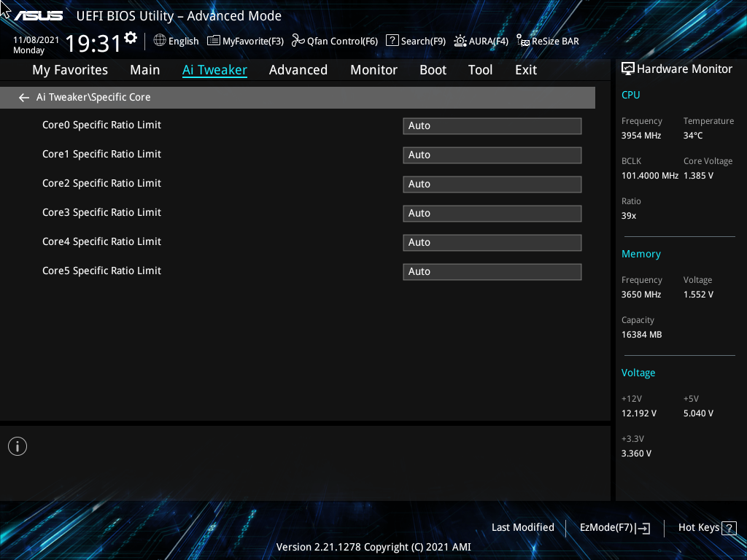Click the English language label

click(x=183, y=42)
